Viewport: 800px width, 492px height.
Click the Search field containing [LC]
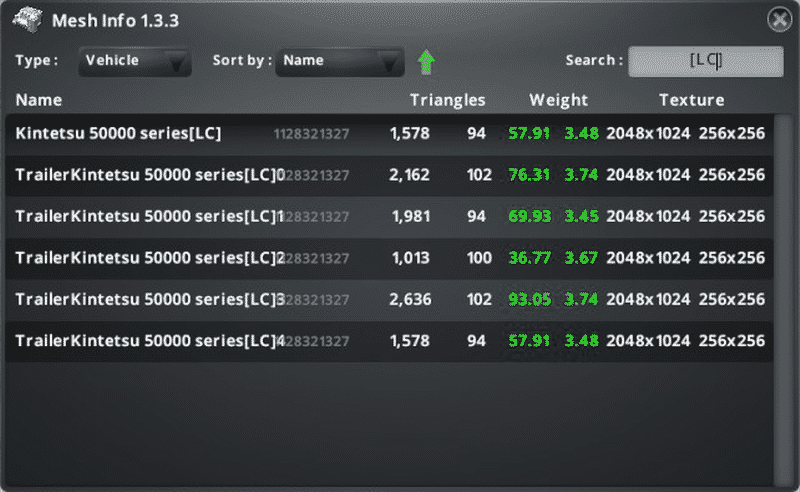point(705,61)
